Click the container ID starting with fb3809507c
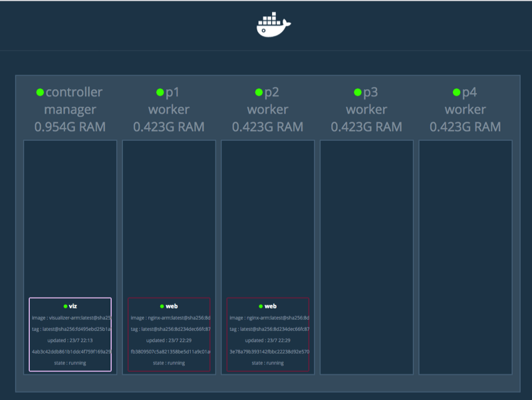Screen dimensions: 532x400 point(169,351)
